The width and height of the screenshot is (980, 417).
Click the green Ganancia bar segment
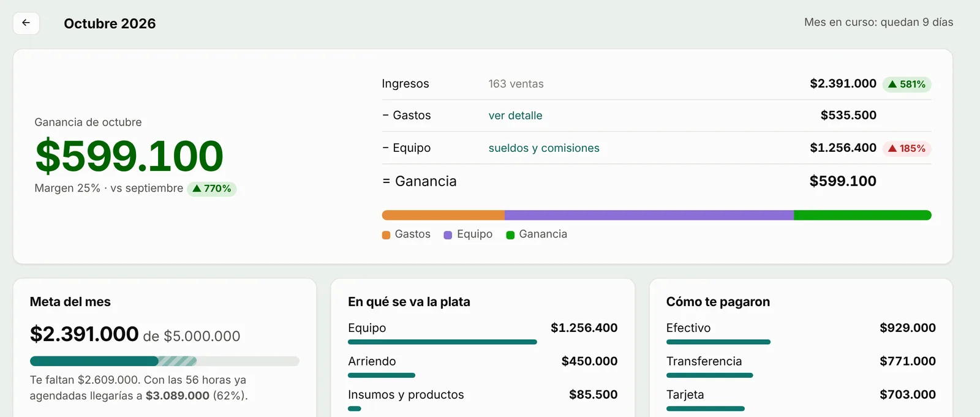tap(862, 216)
